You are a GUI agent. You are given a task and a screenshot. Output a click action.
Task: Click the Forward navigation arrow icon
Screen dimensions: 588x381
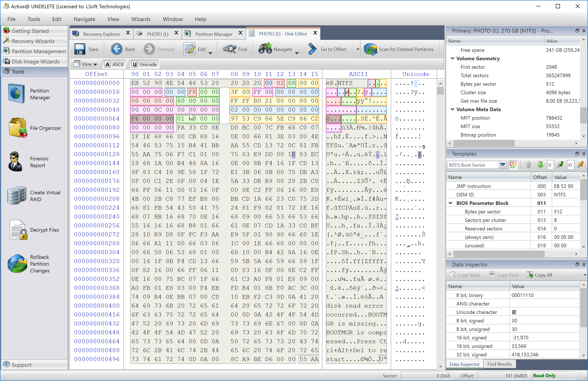(x=149, y=48)
